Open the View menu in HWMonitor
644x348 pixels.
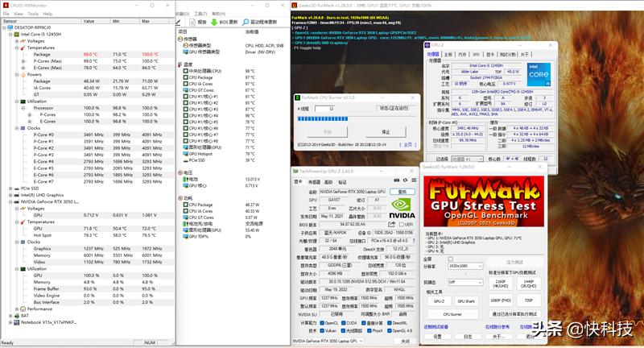[19, 14]
